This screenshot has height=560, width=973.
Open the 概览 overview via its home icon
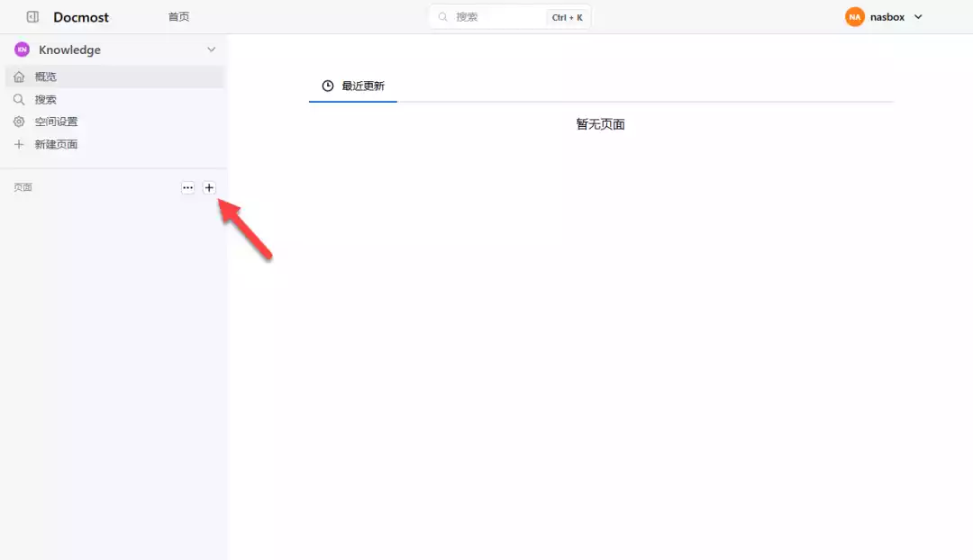tap(19, 77)
